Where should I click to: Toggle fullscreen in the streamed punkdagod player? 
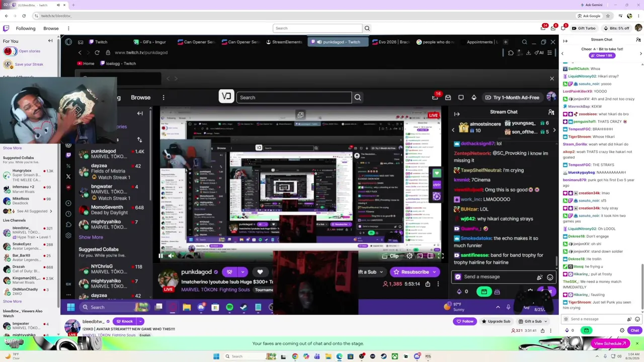click(440, 256)
